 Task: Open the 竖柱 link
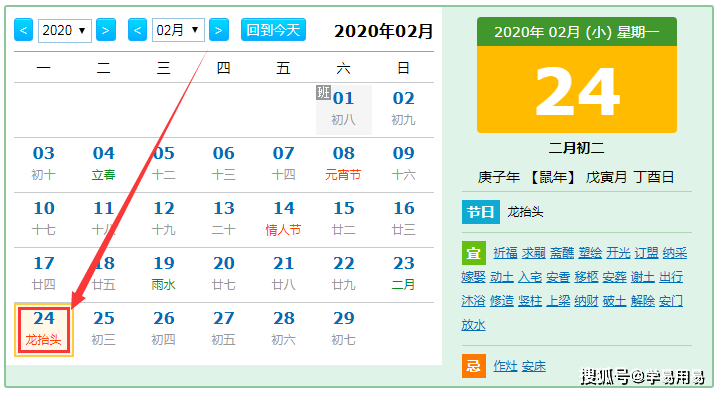tap(530, 301)
